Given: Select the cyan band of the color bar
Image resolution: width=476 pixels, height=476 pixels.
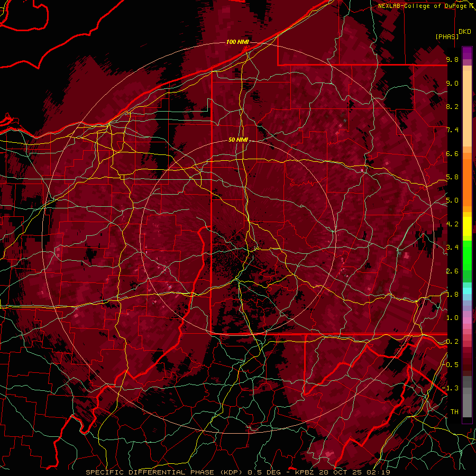Looking at the screenshot, I should click(x=467, y=291).
